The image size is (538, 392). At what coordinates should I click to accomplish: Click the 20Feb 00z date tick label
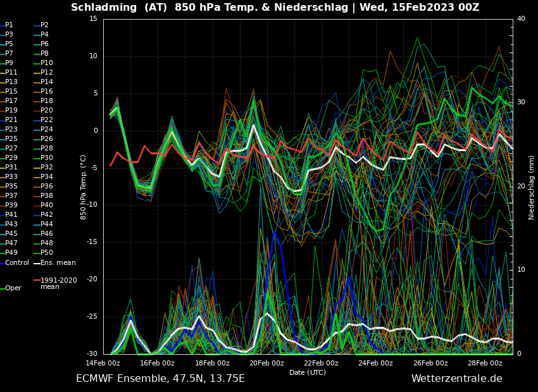pyautogui.click(x=266, y=363)
